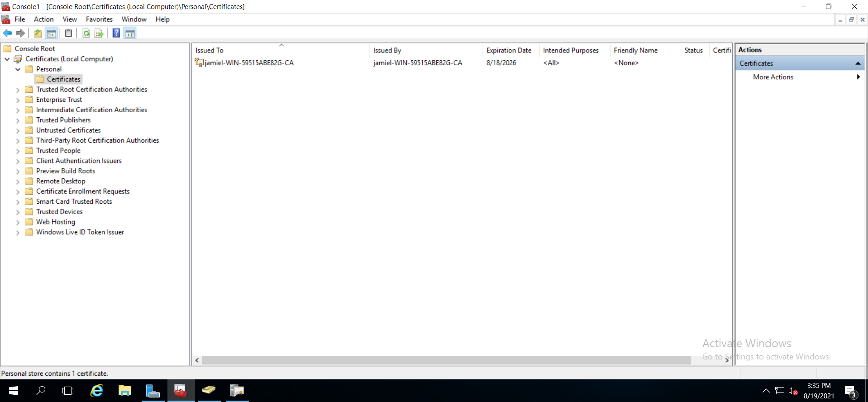
Task: Open the View menu
Action: click(70, 19)
